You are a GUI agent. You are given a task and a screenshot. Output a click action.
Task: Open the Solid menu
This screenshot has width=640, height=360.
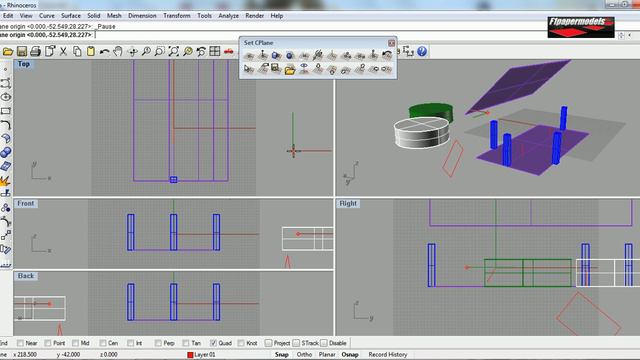(x=93, y=16)
